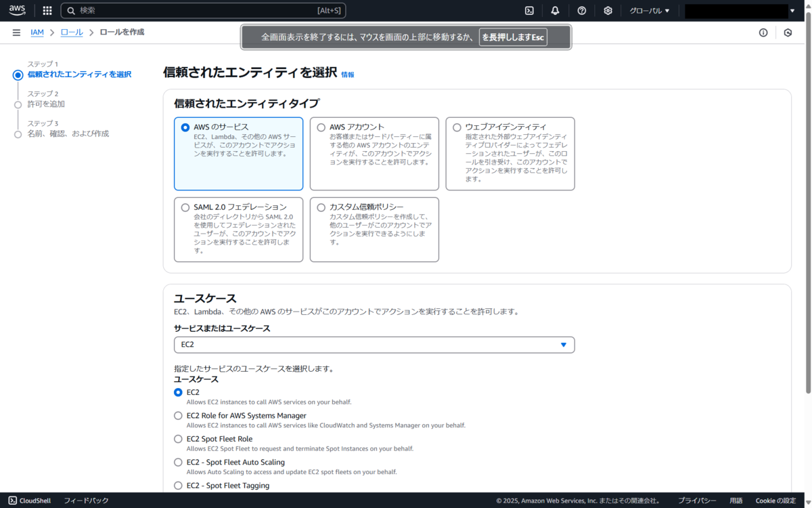The height and width of the screenshot is (508, 812).
Task: Click the ロールを作成 breadcrumb text
Action: (122, 33)
